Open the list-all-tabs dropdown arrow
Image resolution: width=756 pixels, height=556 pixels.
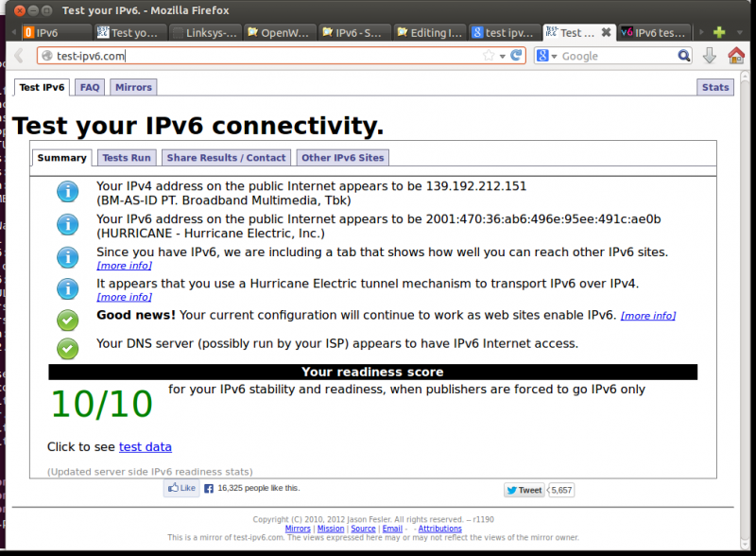739,33
